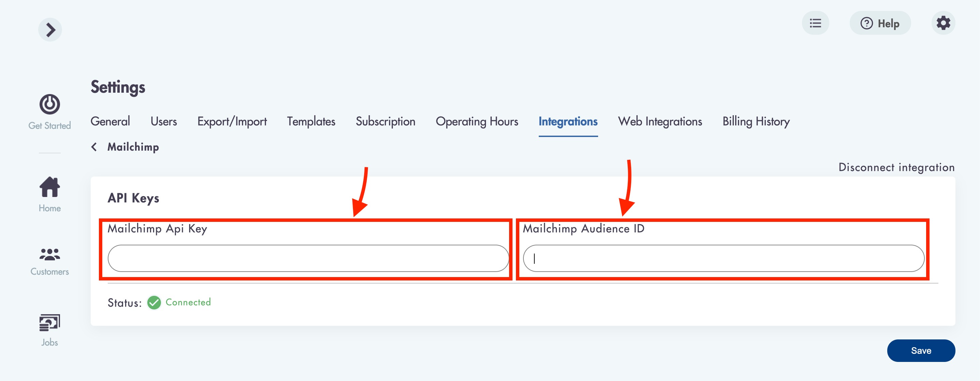Open the Export/Import tab
The height and width of the screenshot is (381, 980).
click(x=232, y=121)
